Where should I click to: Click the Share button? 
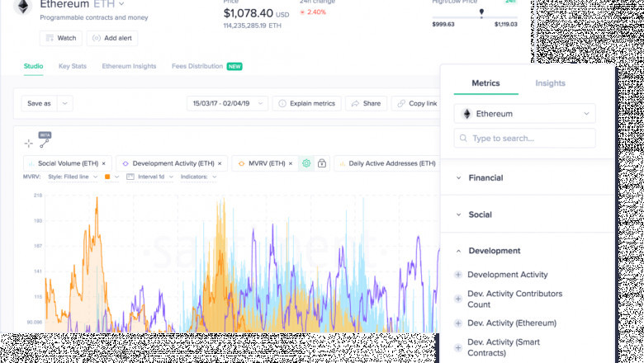coord(366,103)
